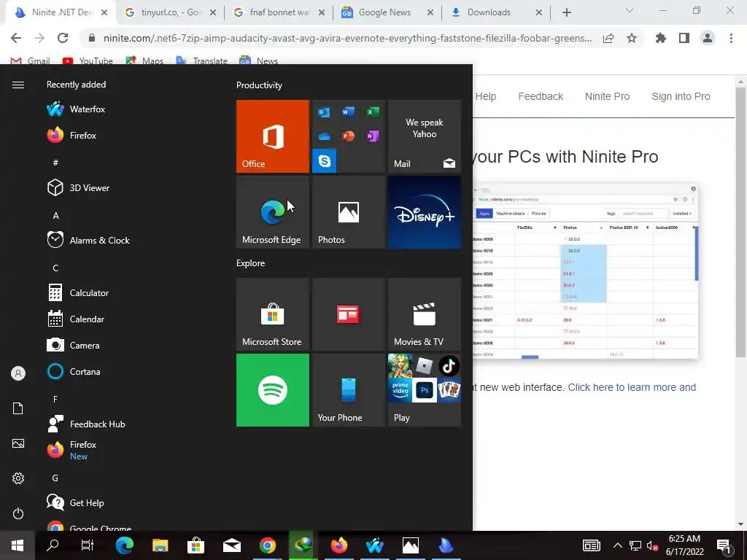Click the Ninite Pro screenshot thumbnail

tap(586, 271)
